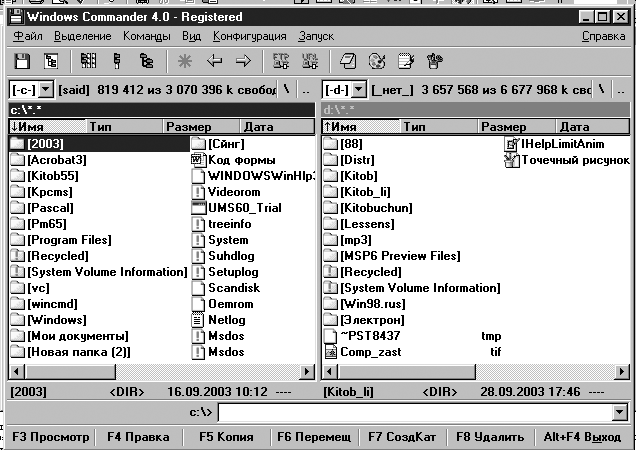Open the [-c-] drive dropdown

tap(47, 89)
